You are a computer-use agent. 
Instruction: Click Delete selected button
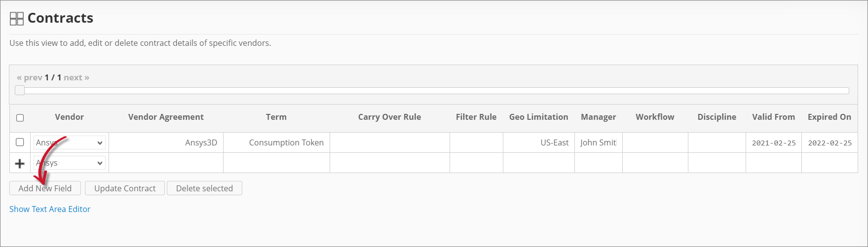pos(204,188)
